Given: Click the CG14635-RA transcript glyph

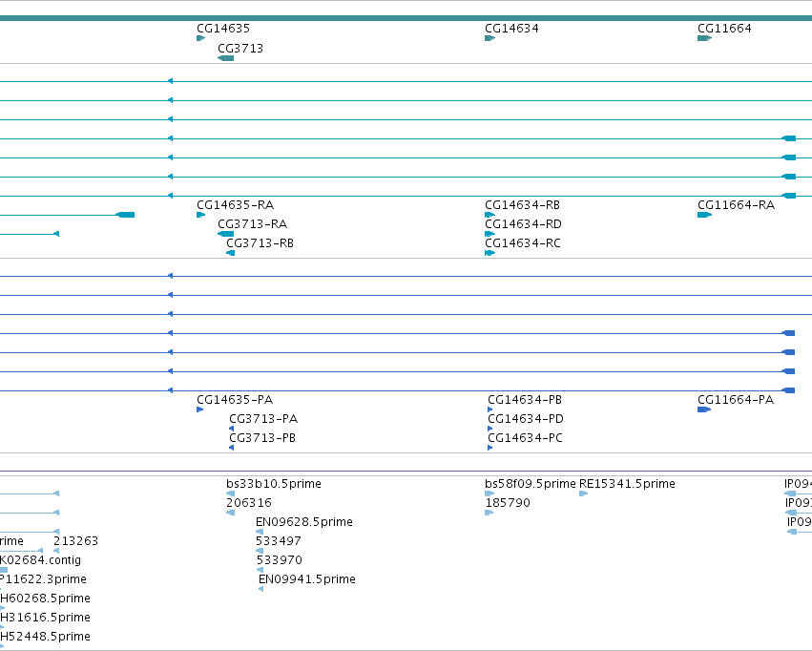Looking at the screenshot, I should (x=201, y=215).
